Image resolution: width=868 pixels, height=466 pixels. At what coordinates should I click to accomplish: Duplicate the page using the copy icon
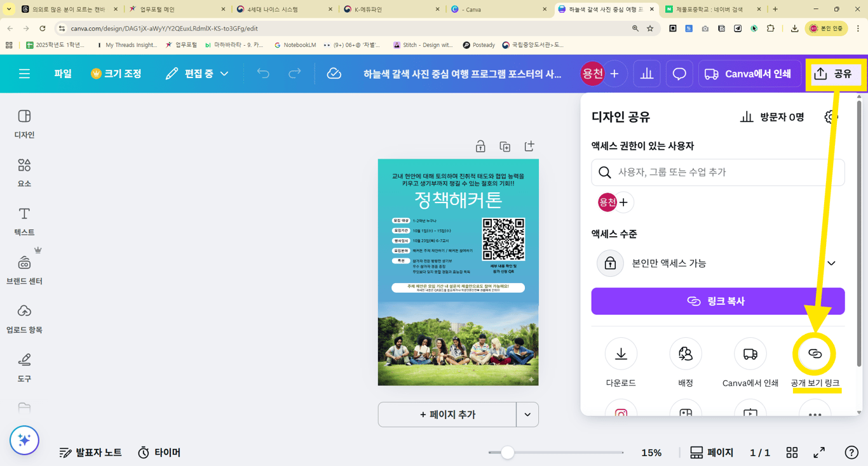pyautogui.click(x=505, y=147)
